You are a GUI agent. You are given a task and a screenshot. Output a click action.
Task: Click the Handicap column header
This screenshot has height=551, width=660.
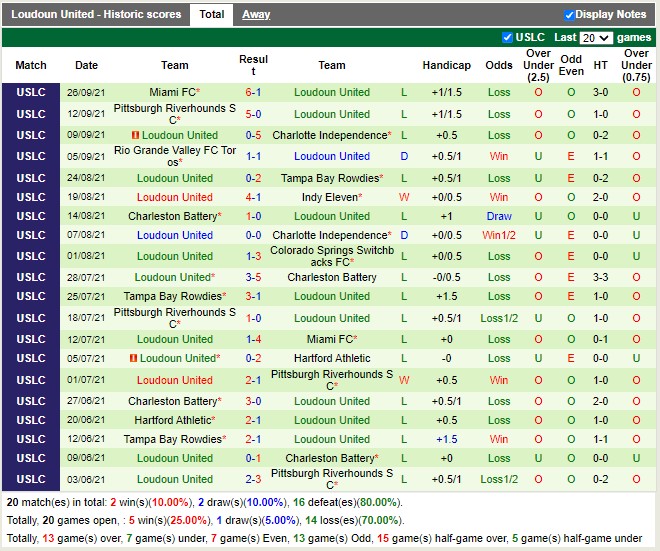(x=446, y=65)
